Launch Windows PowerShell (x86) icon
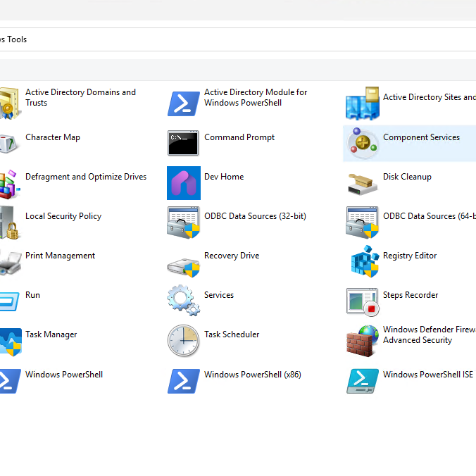The width and height of the screenshot is (476, 476). click(183, 381)
